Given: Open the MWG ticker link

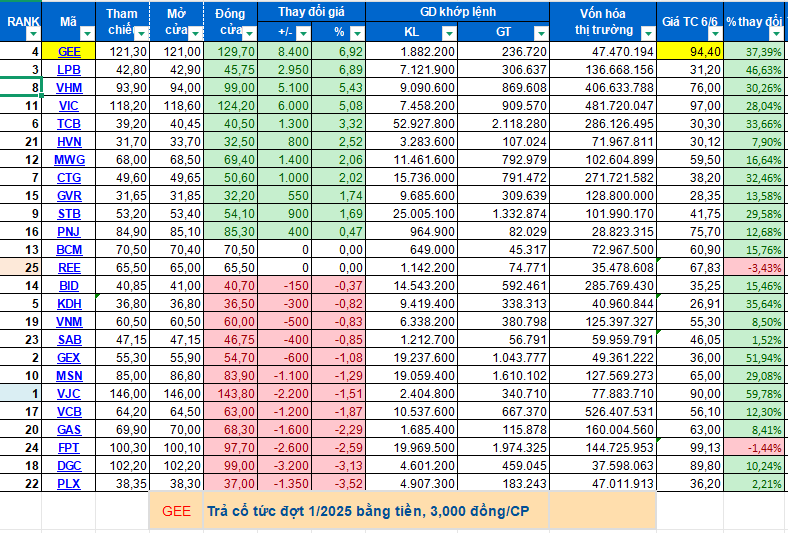Looking at the screenshot, I should 69,160.
